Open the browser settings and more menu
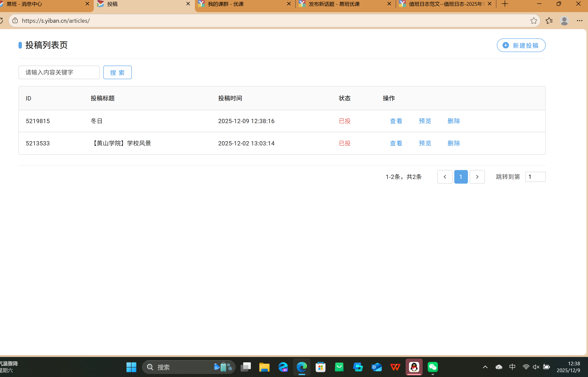The width and height of the screenshot is (588, 377). (x=579, y=21)
